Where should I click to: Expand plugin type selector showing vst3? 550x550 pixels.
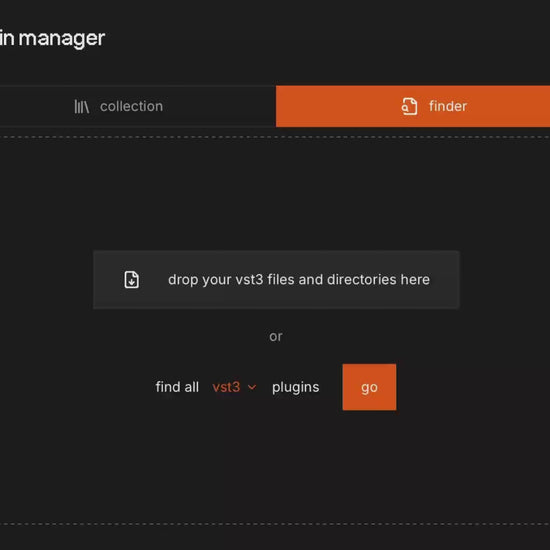point(234,387)
